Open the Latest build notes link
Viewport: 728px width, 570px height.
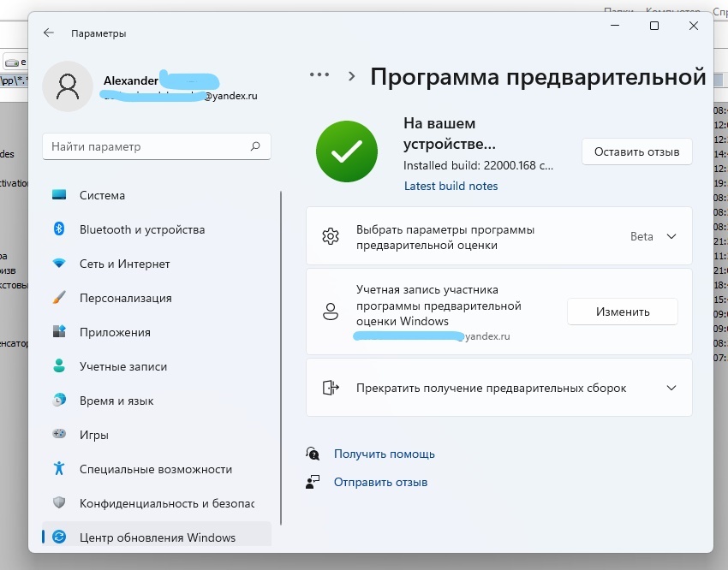[x=451, y=186]
